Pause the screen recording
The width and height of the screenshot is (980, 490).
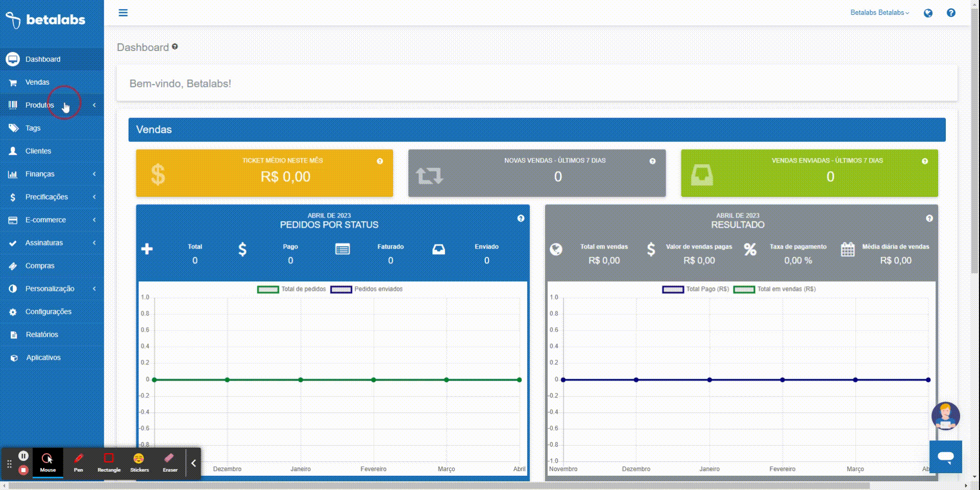tap(23, 456)
